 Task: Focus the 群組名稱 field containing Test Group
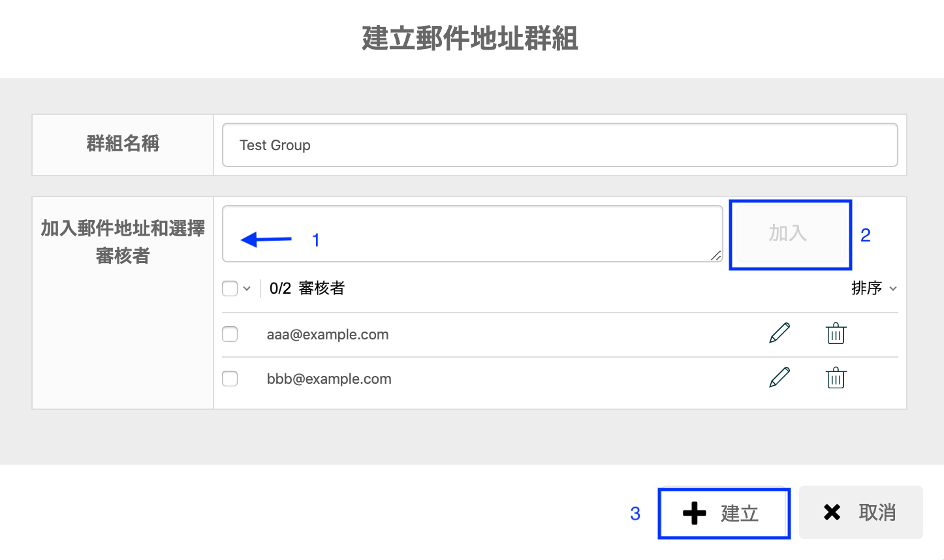pyautogui.click(x=560, y=145)
